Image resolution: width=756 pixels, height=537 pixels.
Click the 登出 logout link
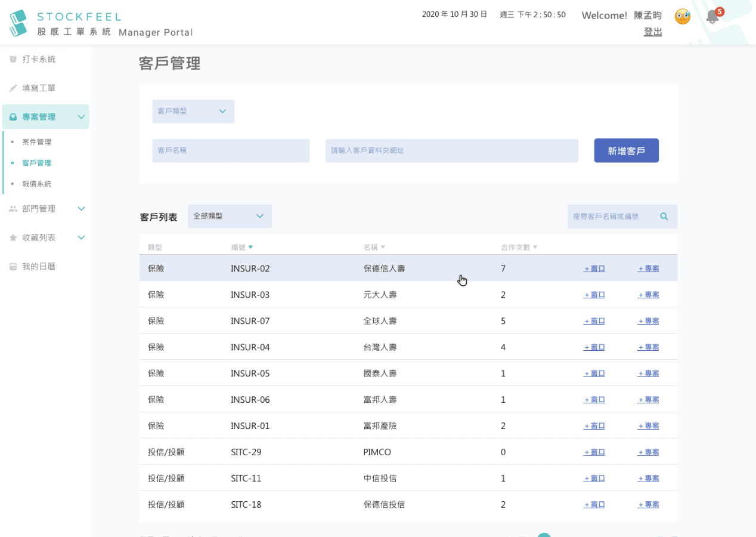click(x=652, y=32)
